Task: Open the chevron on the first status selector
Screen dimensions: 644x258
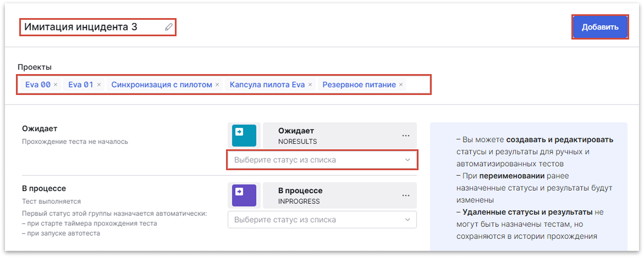Action: 407,160
